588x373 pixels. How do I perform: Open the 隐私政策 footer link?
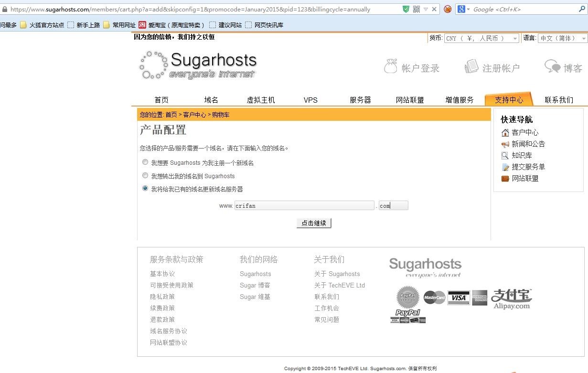(x=162, y=297)
